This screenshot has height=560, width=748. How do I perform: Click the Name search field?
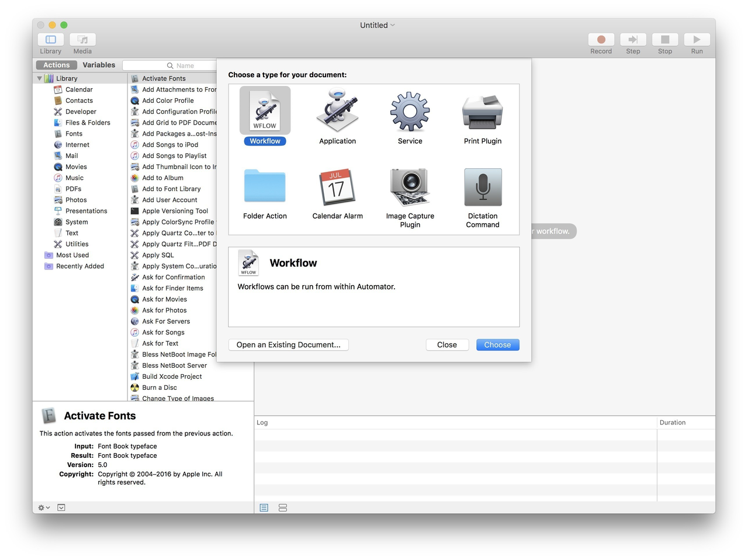click(169, 65)
